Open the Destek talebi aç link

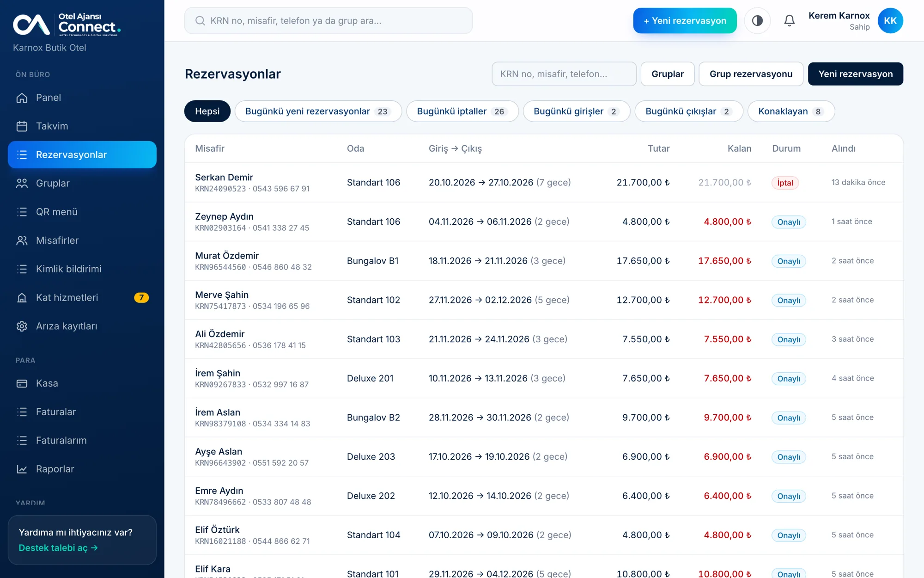[58, 548]
